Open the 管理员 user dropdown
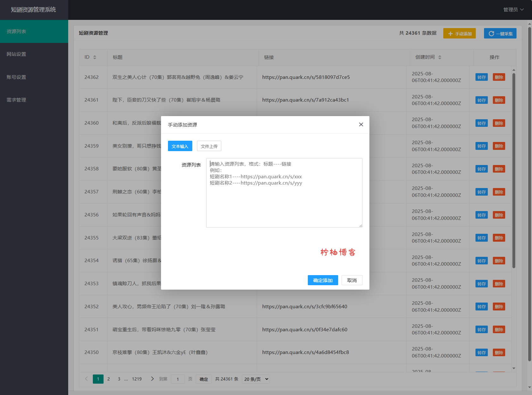532x395 pixels. click(x=513, y=10)
